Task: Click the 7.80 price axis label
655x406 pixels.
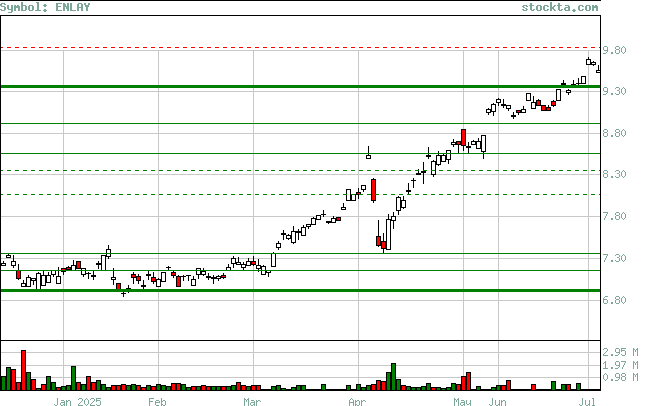Action: [614, 216]
